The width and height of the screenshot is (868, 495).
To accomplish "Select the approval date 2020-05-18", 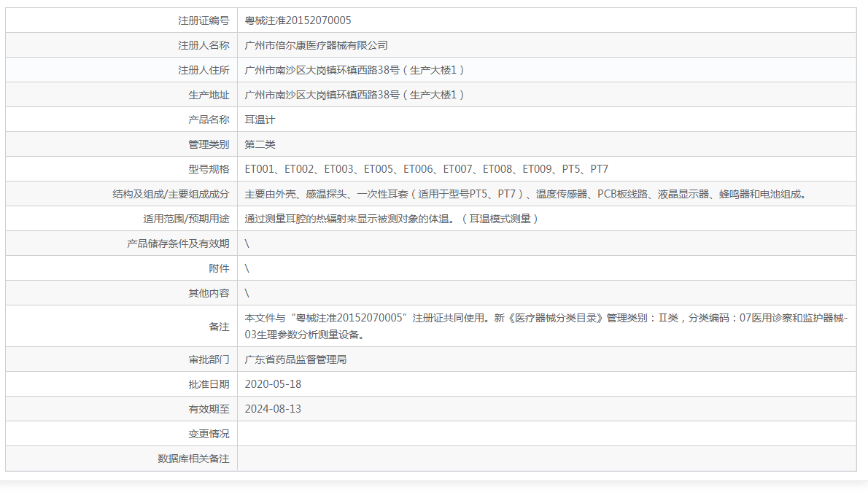I will (x=273, y=384).
